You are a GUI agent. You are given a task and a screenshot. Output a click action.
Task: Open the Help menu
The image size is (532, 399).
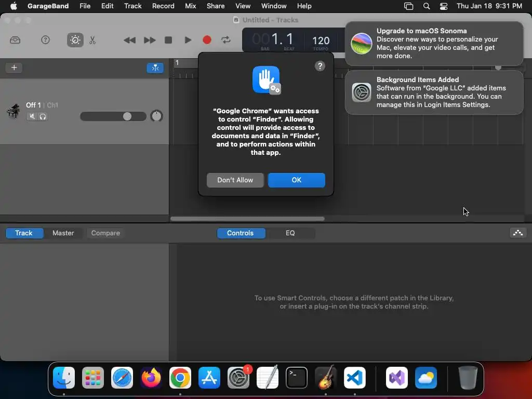coord(304,6)
